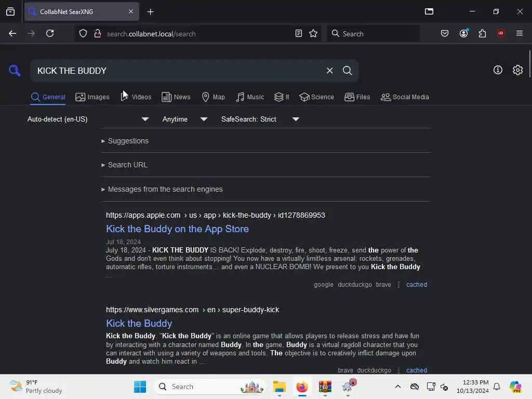
Task: Switch to the It tab
Action: point(282,97)
